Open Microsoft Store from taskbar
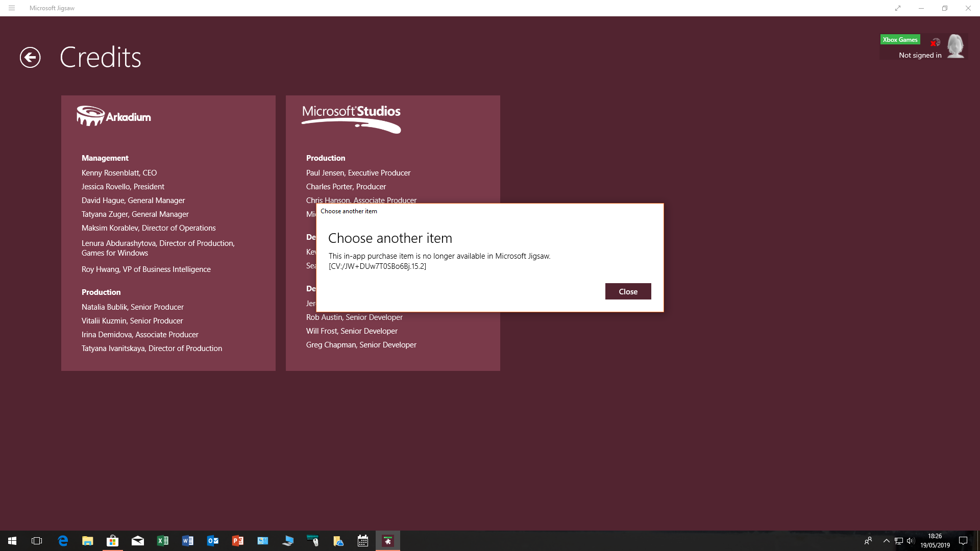Screen dimensions: 980x551 pyautogui.click(x=112, y=541)
